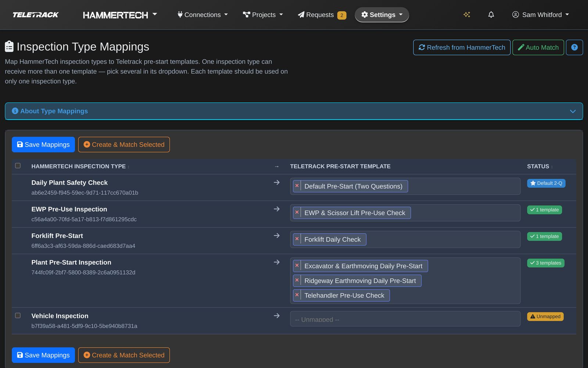
Task: Open the AI sparkle assistant icon
Action: (467, 15)
